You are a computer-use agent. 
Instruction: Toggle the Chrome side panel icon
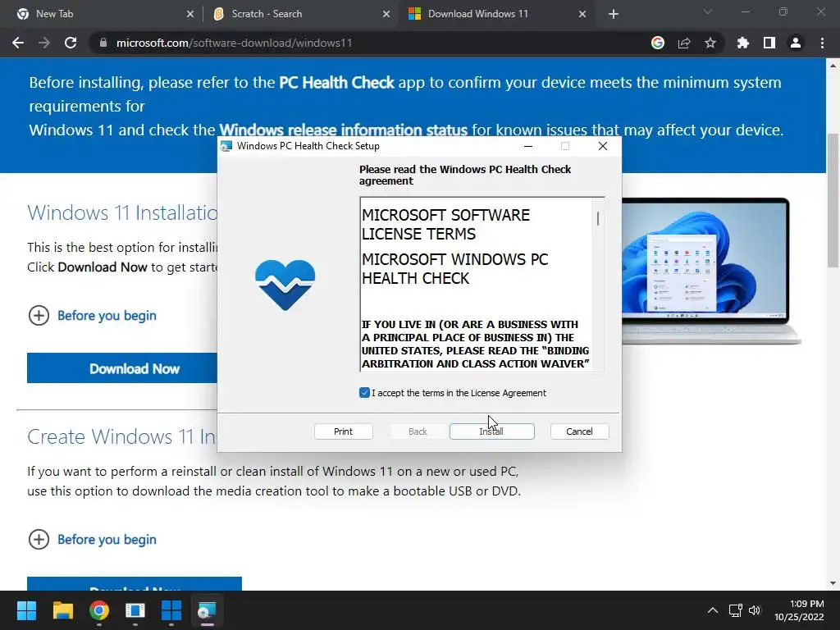[x=769, y=43]
